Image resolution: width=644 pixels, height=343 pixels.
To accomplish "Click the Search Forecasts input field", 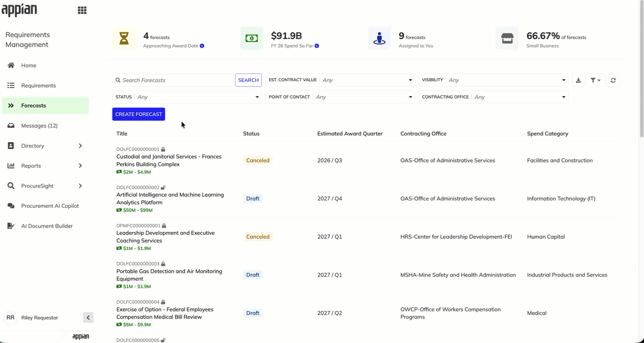I will click(173, 80).
